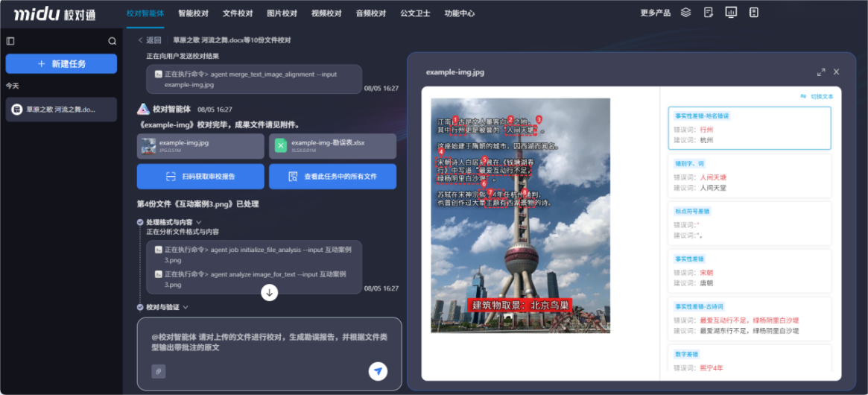Collapse the left sidebar panel icon
Viewport: 868px width, 395px height.
[10, 41]
